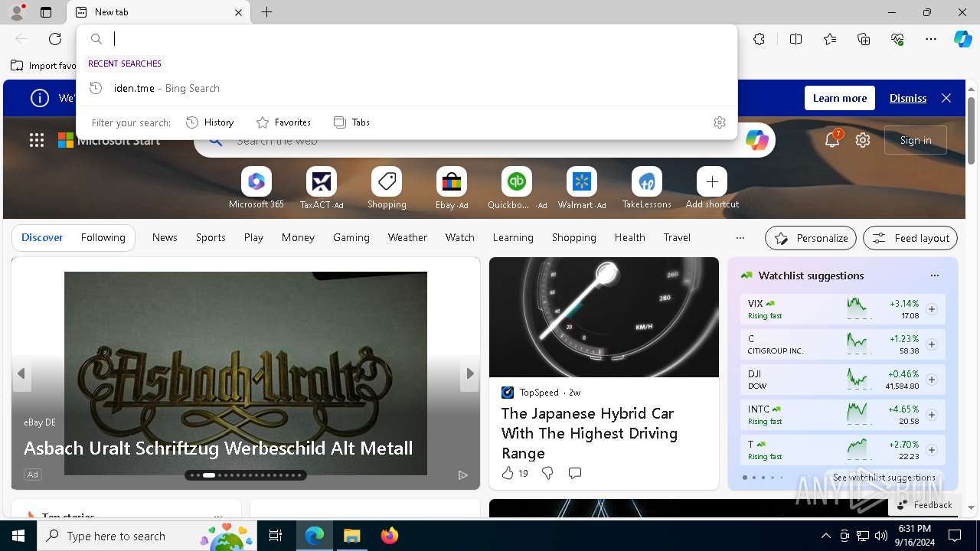This screenshot has width=980, height=551.
Task: Open the app launcher grid icon
Action: coord(37,140)
